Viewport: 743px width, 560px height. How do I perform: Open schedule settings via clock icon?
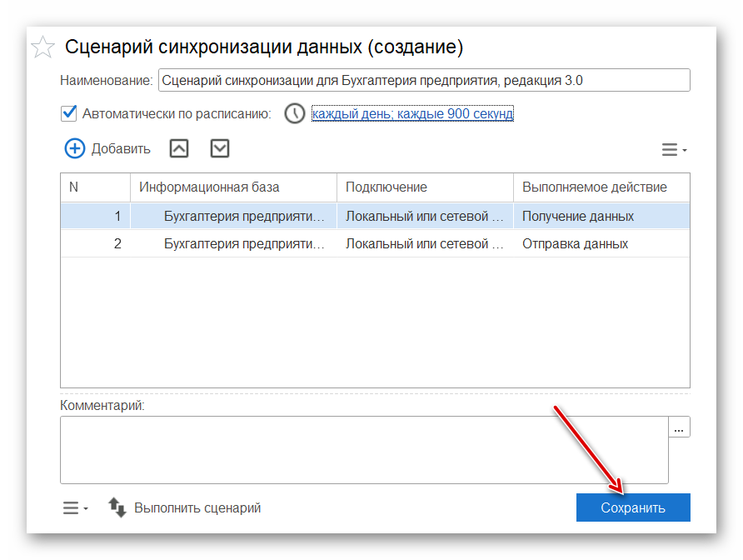tap(294, 114)
